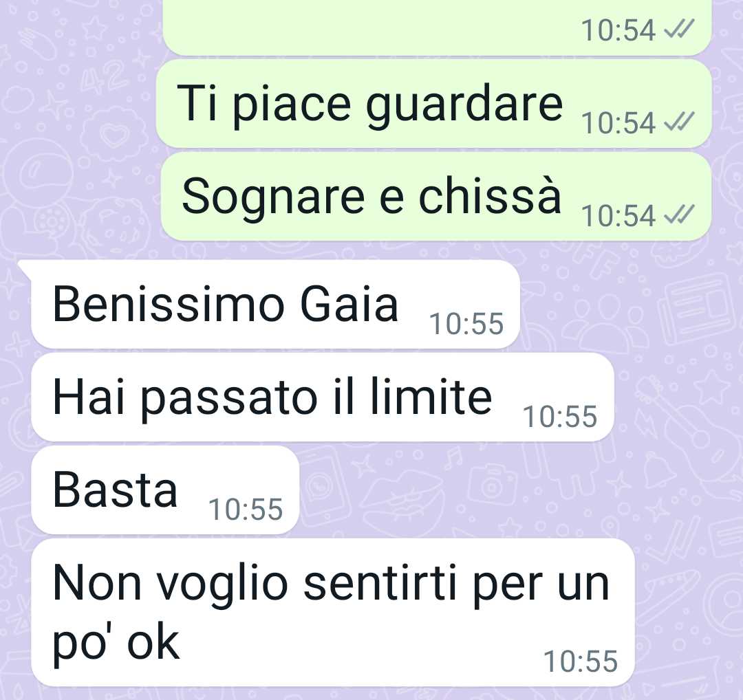
Task: Tap the 10:54 time on 'Ti piace guardare'
Action: coord(618,123)
